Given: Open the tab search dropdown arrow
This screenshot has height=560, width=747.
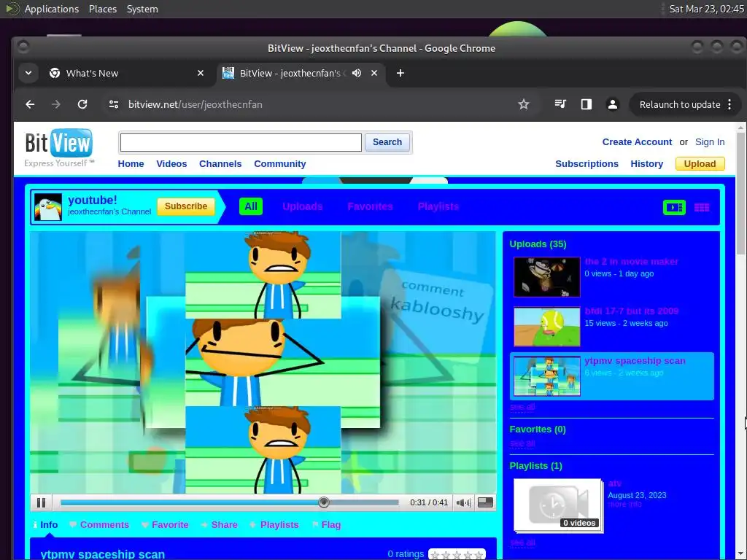Looking at the screenshot, I should [28, 73].
